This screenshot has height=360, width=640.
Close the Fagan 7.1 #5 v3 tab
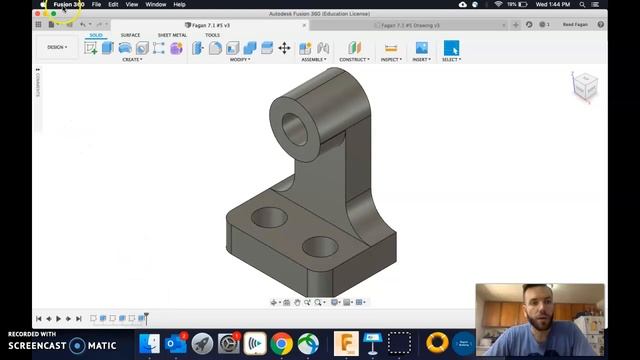coord(304,25)
